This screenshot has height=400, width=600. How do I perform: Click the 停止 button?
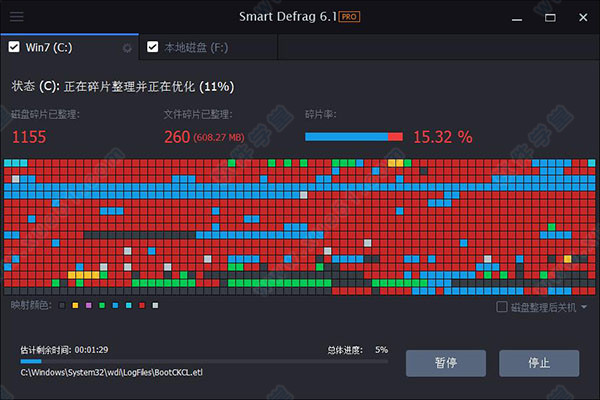click(x=539, y=363)
